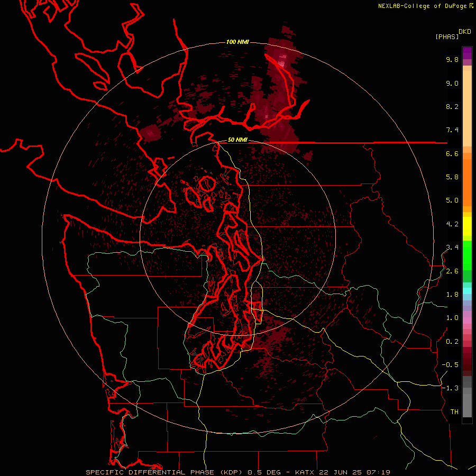Click the purple top segment of color bar
Image resolution: width=476 pixels, height=476 pixels.
click(x=467, y=53)
